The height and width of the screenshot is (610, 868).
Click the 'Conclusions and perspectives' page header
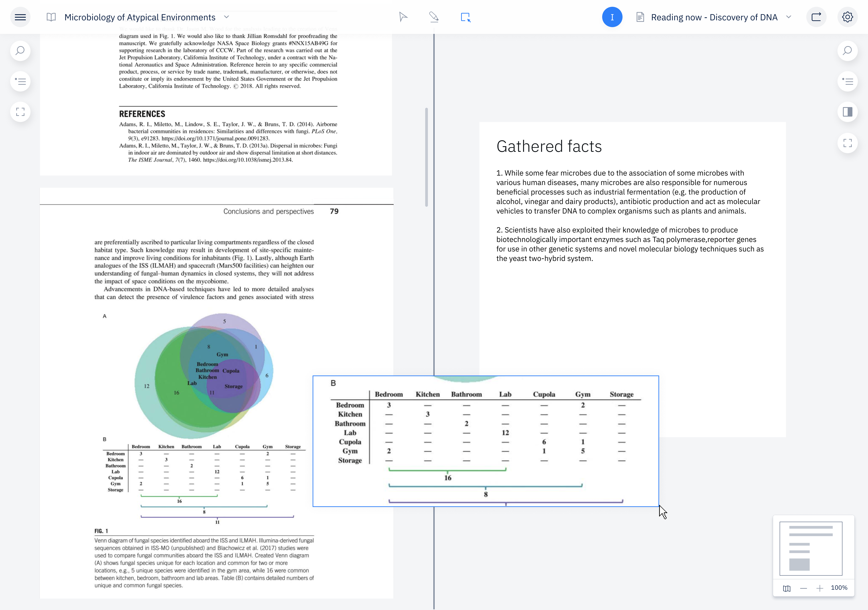pyautogui.click(x=268, y=211)
